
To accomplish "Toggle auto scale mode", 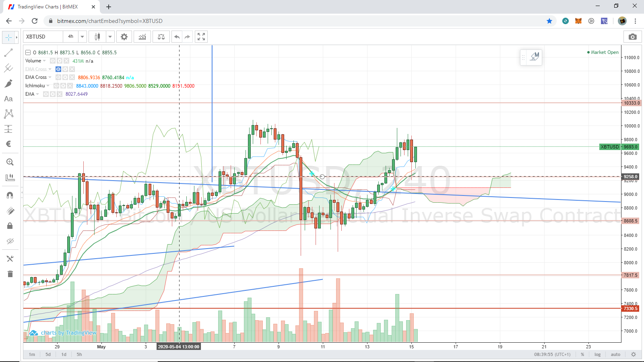I will 615,354.
